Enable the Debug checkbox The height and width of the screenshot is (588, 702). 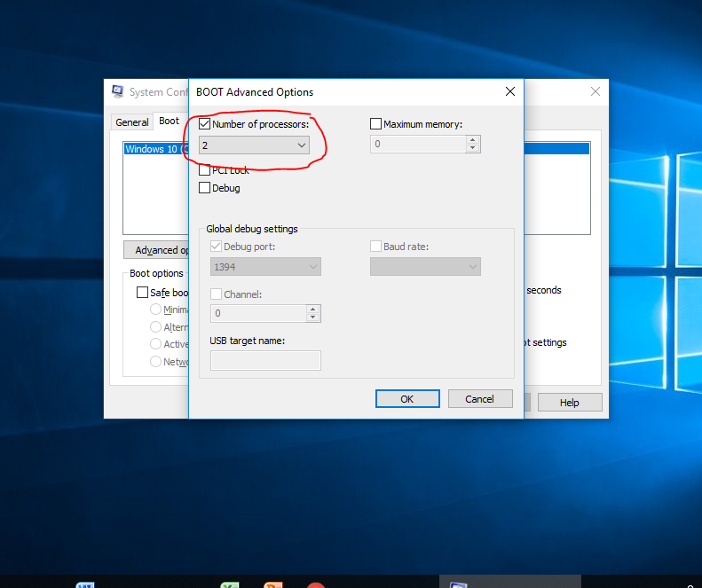205,187
